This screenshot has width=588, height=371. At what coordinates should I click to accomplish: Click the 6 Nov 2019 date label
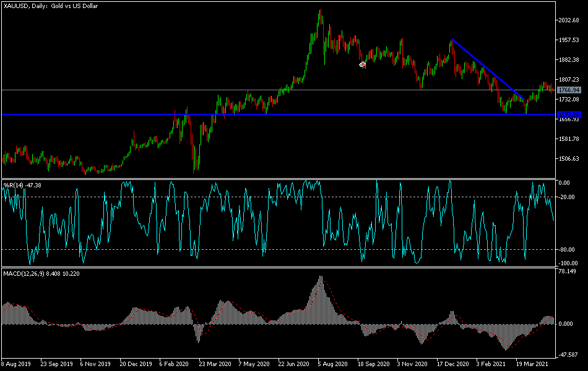click(x=95, y=364)
